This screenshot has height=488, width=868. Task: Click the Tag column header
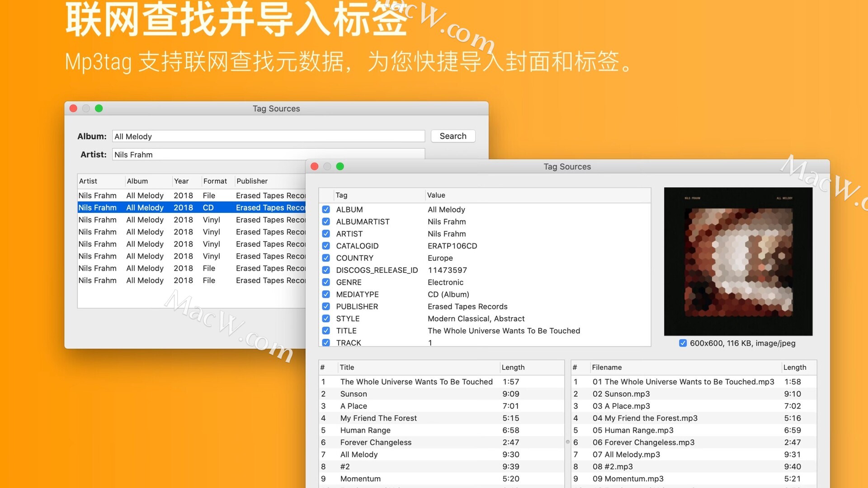(379, 195)
